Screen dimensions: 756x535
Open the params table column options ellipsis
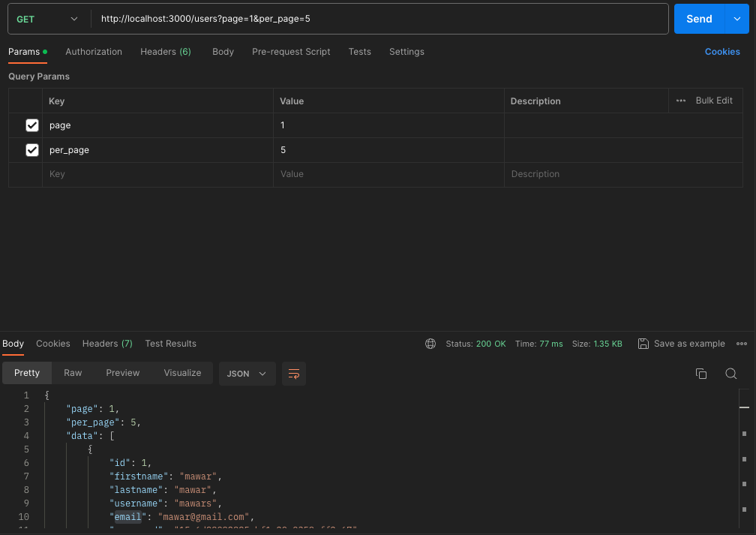pos(681,101)
